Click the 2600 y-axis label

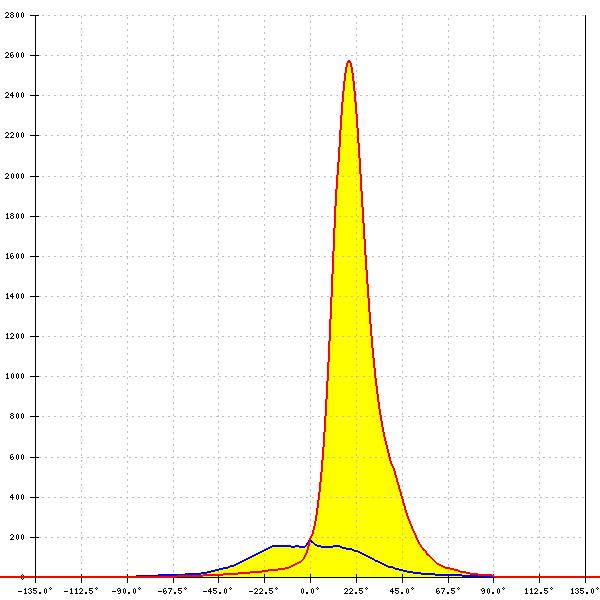click(x=15, y=55)
